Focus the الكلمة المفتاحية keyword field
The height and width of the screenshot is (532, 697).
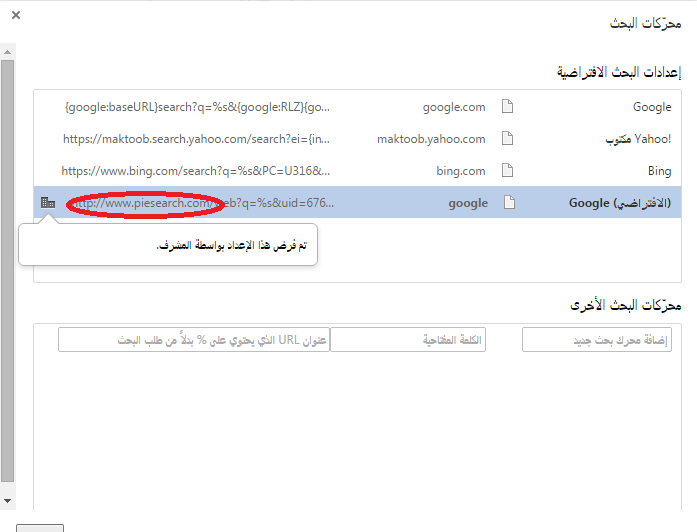click(408, 340)
